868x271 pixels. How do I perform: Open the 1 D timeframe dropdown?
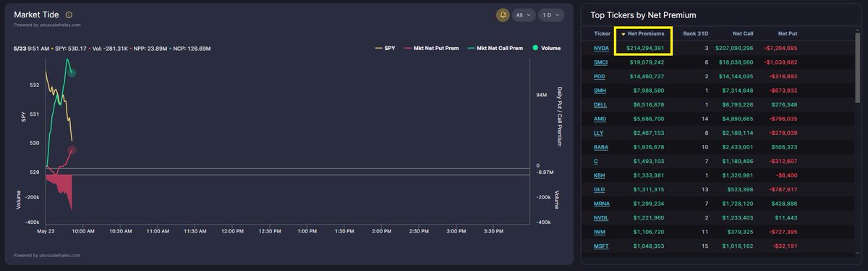(551, 14)
